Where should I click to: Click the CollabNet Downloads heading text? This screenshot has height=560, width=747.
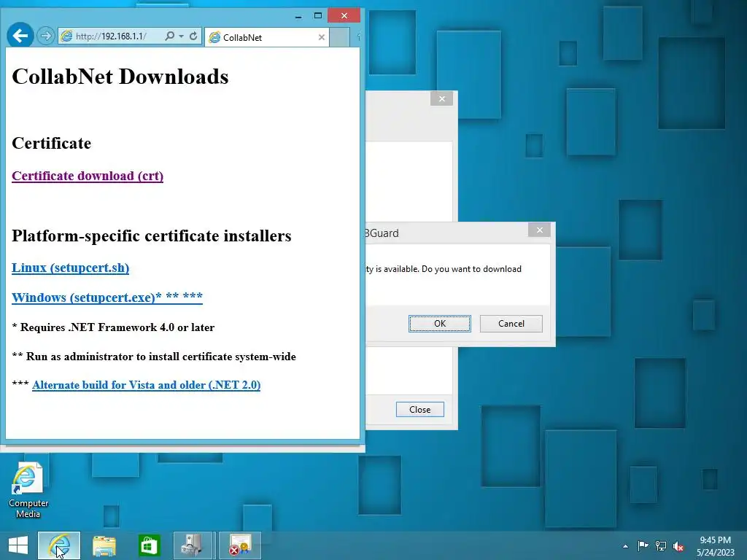[x=120, y=77]
